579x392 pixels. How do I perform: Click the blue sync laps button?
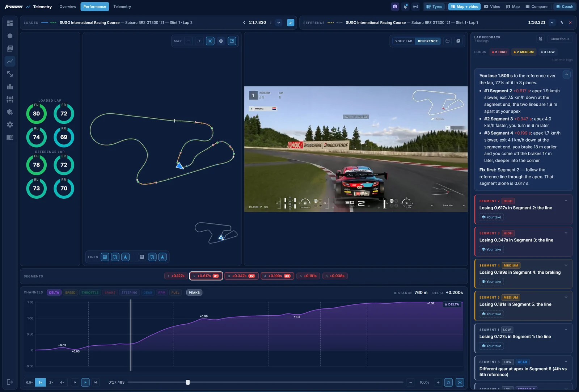pyautogui.click(x=291, y=22)
